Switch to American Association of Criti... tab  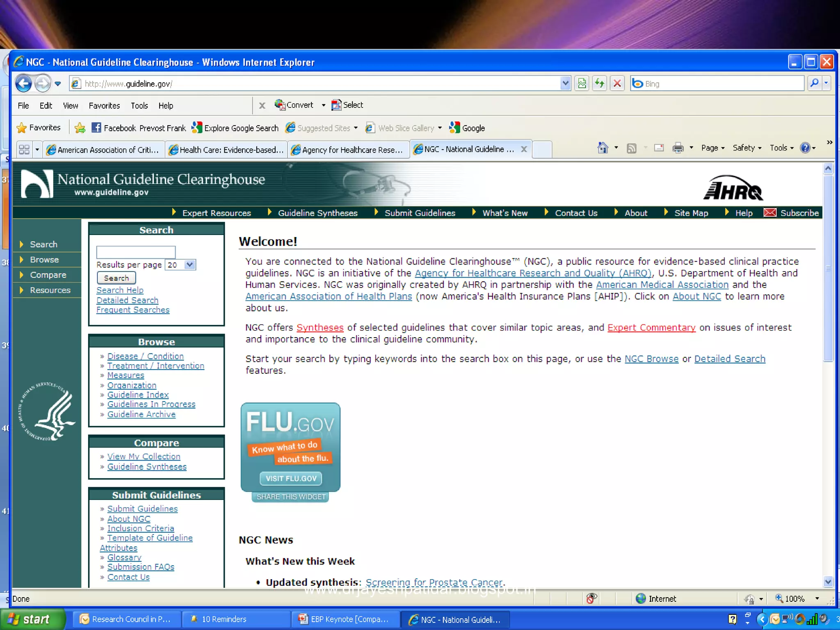point(103,150)
